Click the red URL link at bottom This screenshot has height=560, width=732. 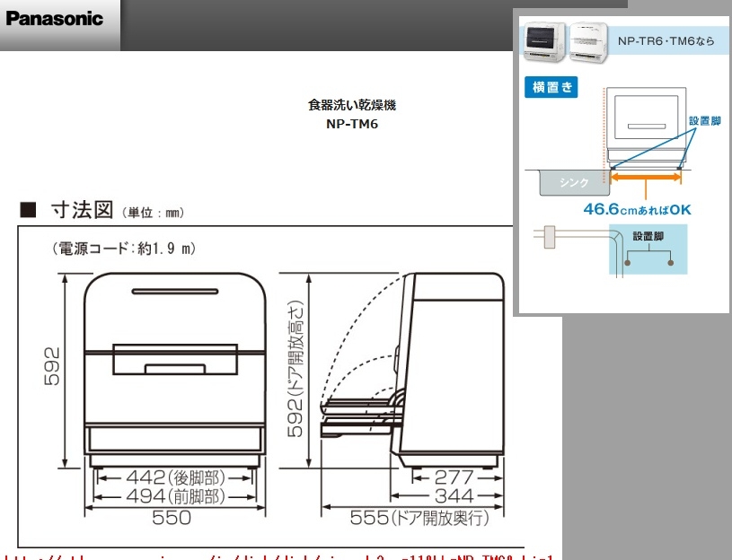tap(278, 556)
